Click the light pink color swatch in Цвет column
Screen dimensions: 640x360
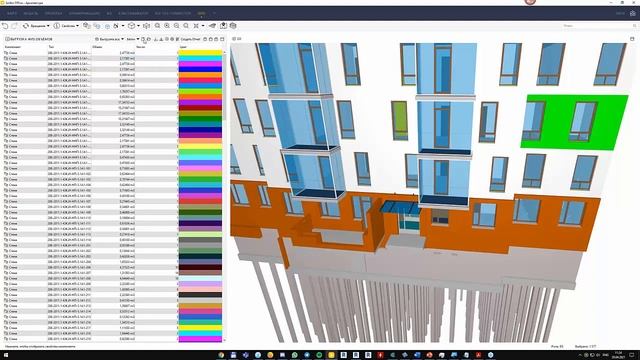[200, 289]
